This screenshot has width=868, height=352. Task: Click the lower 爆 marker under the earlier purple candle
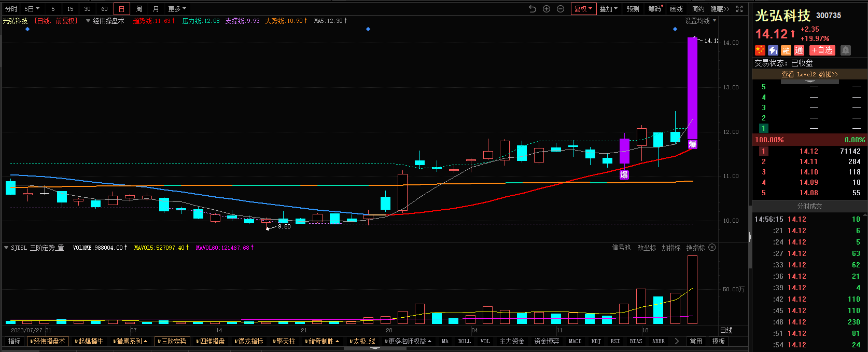pyautogui.click(x=624, y=175)
